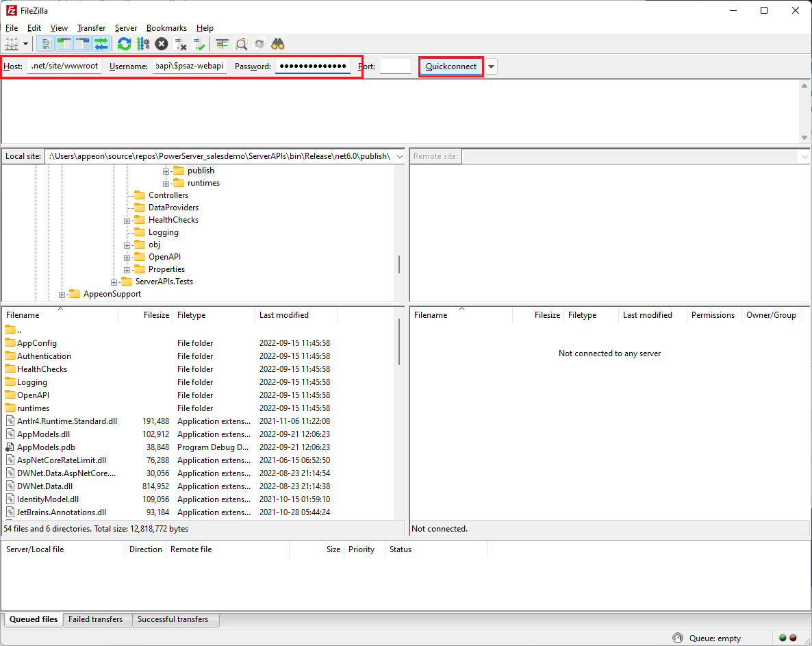Expand the HealthChecks folder in the tree

tap(127, 219)
